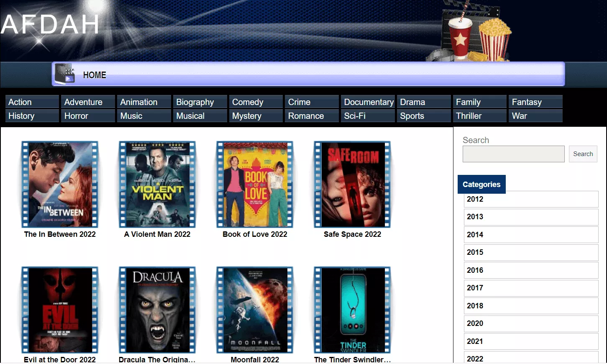The width and height of the screenshot is (607, 364).
Task: Browse Crime movies
Action: [x=312, y=102]
